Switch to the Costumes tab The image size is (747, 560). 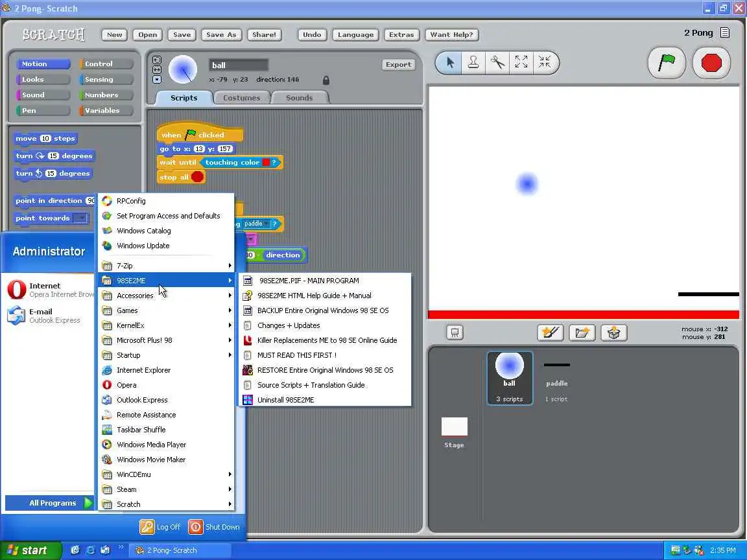(x=241, y=98)
